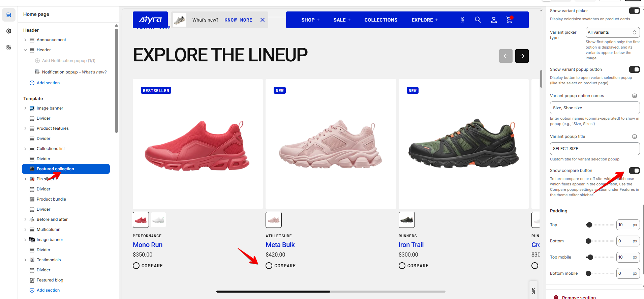Screen dimensions: 644x299
Task: Open Variant picker type dropdown
Action: tap(612, 32)
